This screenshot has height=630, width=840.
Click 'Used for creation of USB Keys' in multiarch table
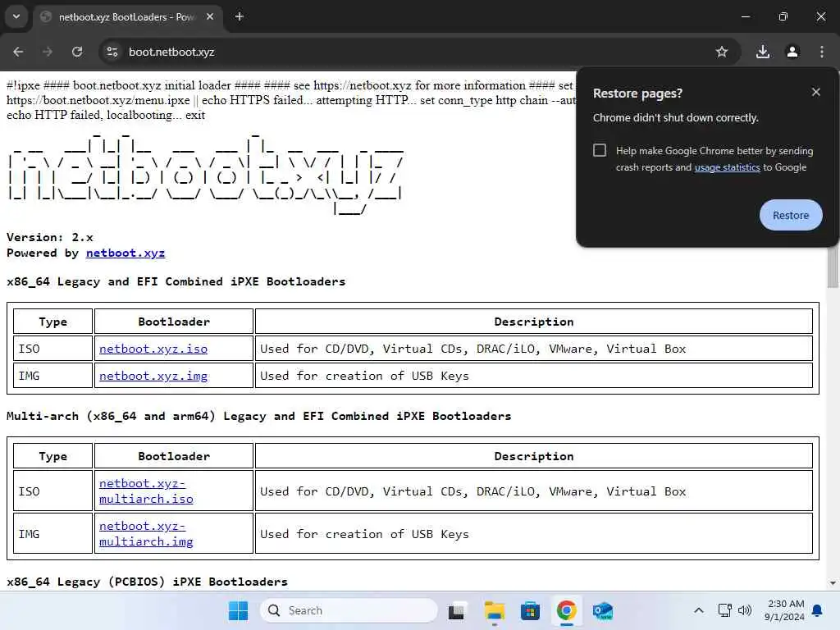click(364, 534)
